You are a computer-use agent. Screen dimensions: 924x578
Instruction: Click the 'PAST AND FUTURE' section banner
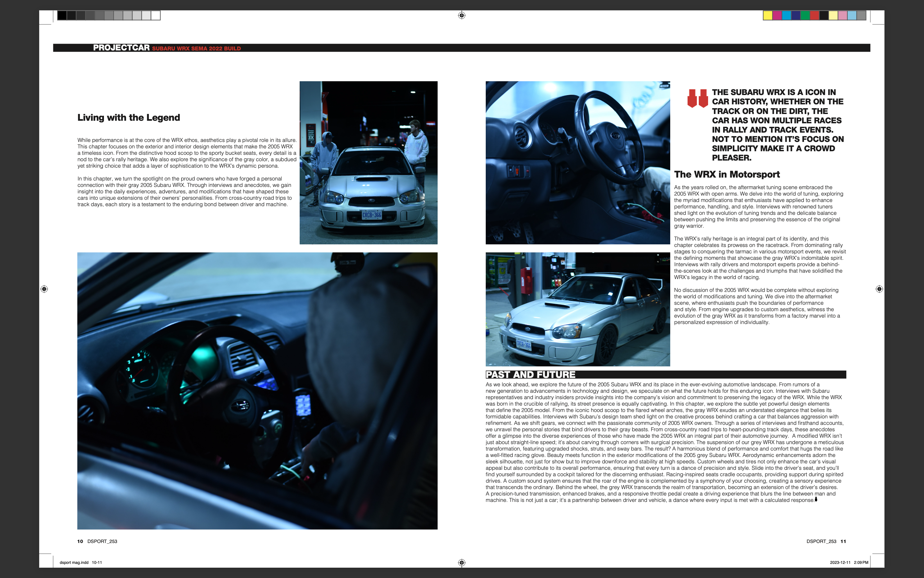pos(666,375)
